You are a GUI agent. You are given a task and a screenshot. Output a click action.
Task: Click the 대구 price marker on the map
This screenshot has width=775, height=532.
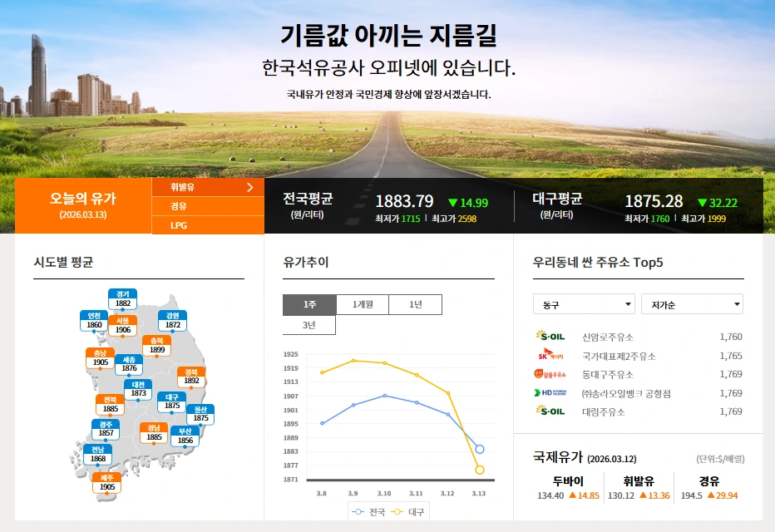pos(171,402)
